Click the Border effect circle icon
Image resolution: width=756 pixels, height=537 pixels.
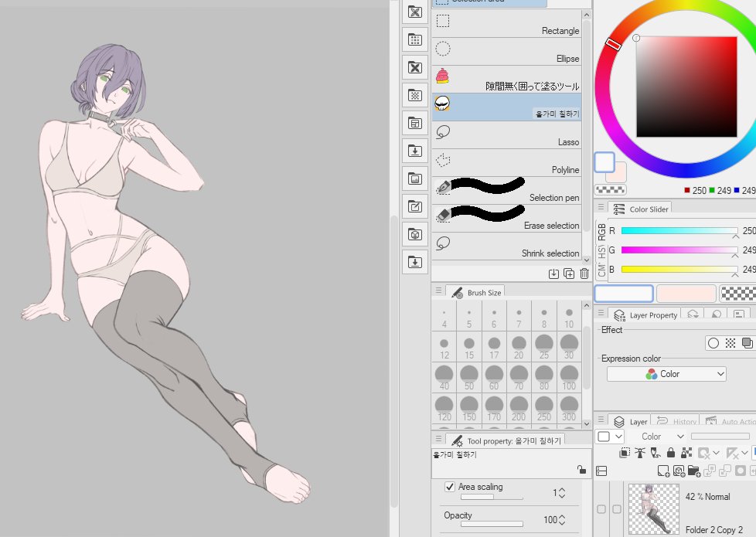coord(713,343)
